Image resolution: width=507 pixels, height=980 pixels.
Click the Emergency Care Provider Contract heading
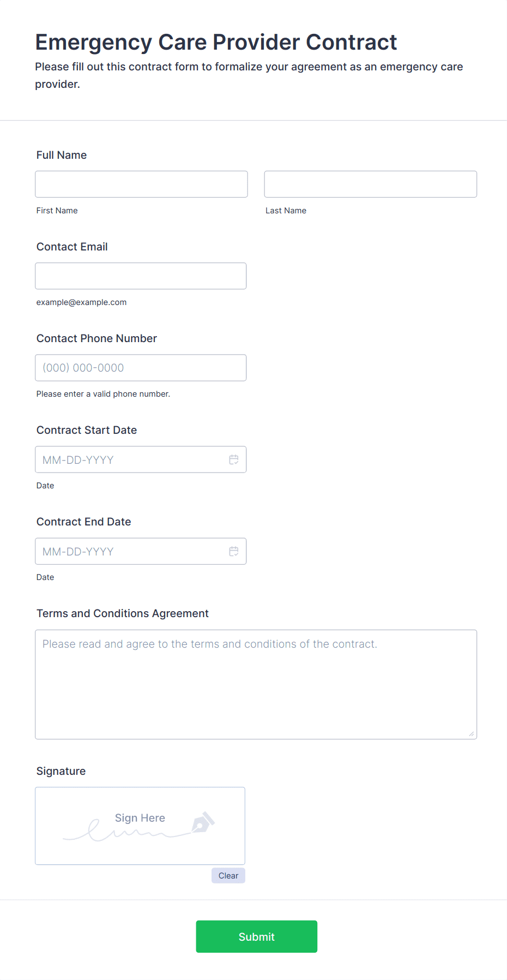coord(216,42)
